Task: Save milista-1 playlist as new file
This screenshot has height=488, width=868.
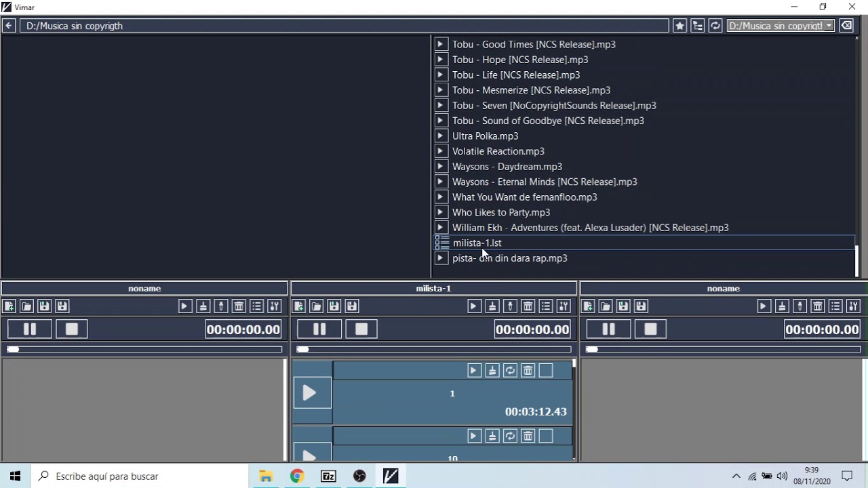Action: [351, 306]
